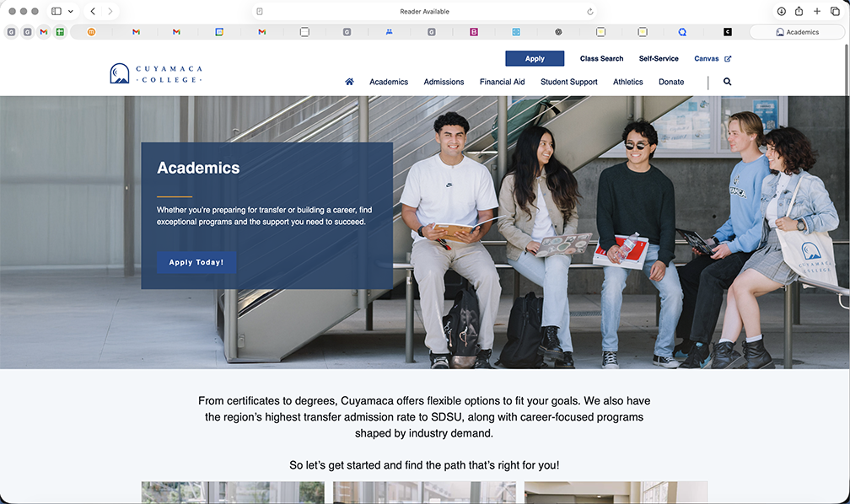This screenshot has height=504, width=850.
Task: Open the Academics navigation menu
Action: click(x=389, y=82)
